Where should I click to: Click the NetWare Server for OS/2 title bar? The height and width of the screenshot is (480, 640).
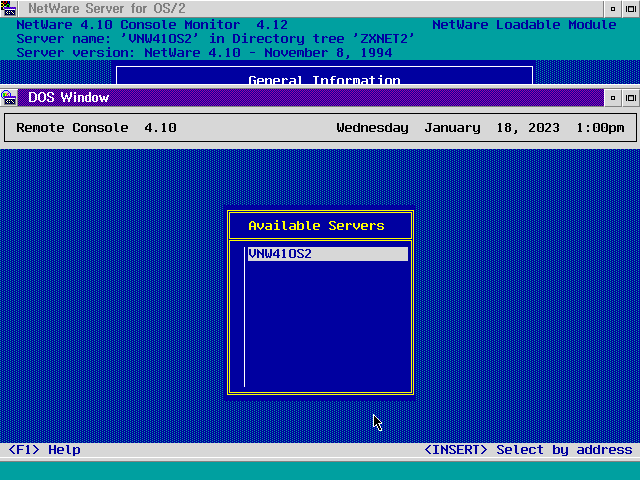[310, 9]
